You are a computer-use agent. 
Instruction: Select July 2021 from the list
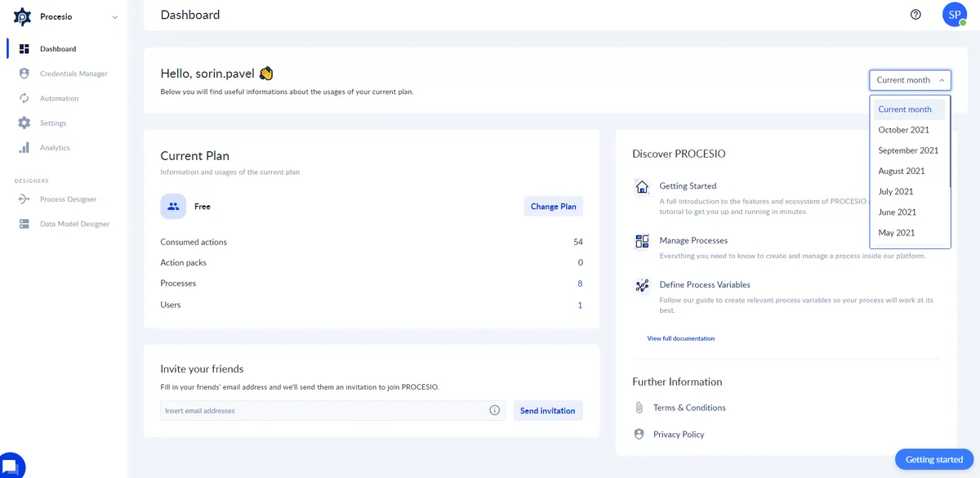[x=909, y=191]
